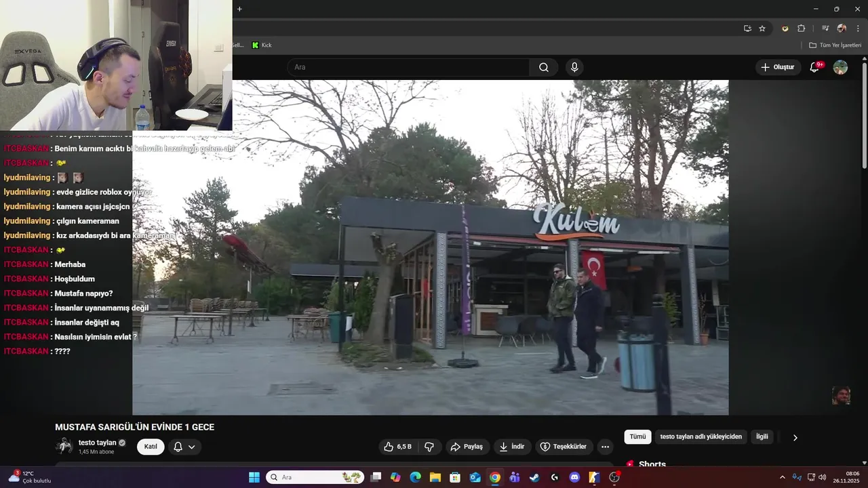Select the testo taylan adlı yükleyiciden chip
The width and height of the screenshot is (868, 488).
click(702, 437)
